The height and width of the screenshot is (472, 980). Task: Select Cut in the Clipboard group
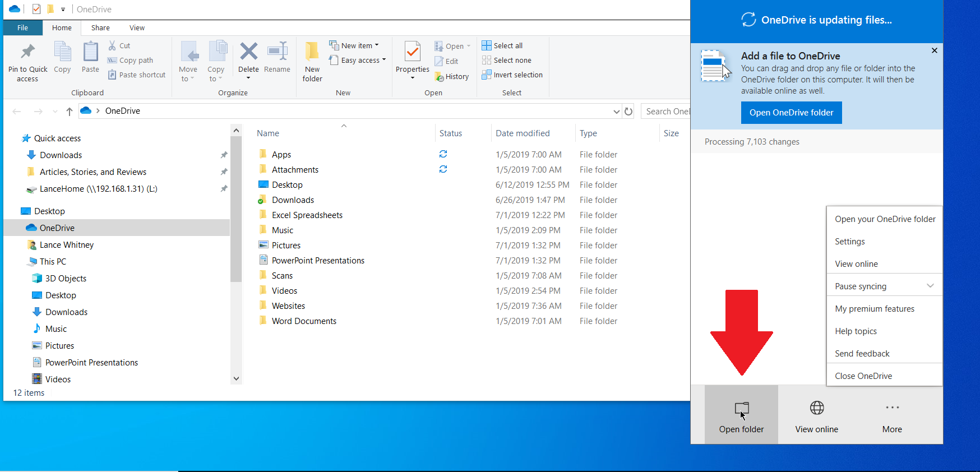click(x=119, y=45)
